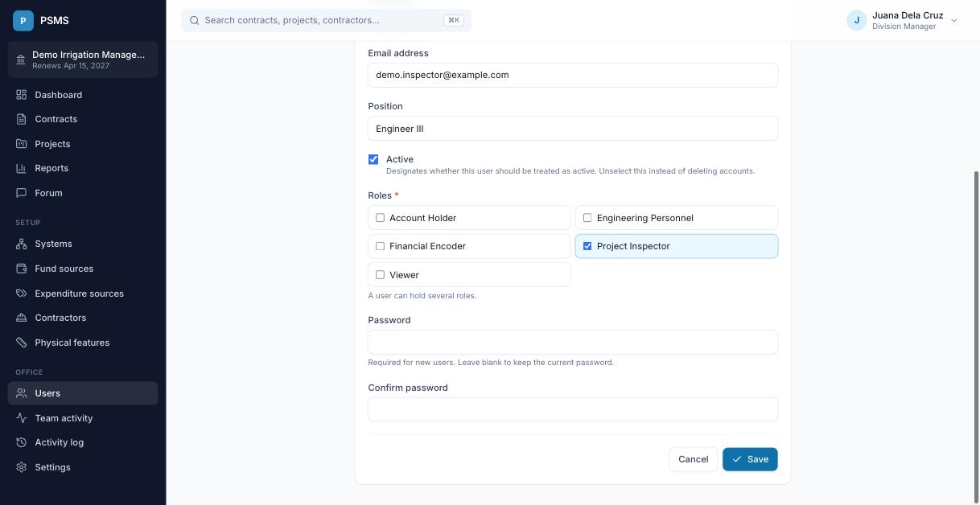Open the Demo Irrigation organization switcher
Screen dimensions: 980x505
pyautogui.click(x=83, y=60)
